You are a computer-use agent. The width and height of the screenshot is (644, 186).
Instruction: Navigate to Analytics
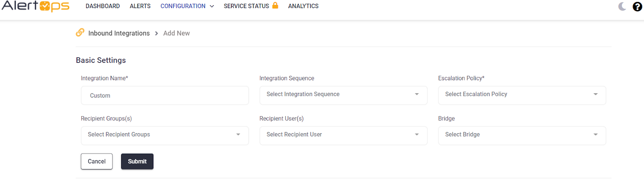pyautogui.click(x=303, y=6)
